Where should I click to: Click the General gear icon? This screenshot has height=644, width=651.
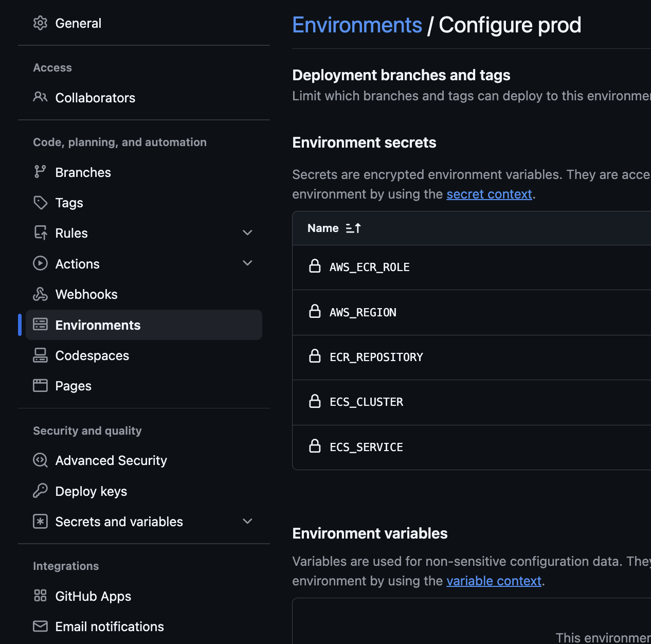click(40, 23)
